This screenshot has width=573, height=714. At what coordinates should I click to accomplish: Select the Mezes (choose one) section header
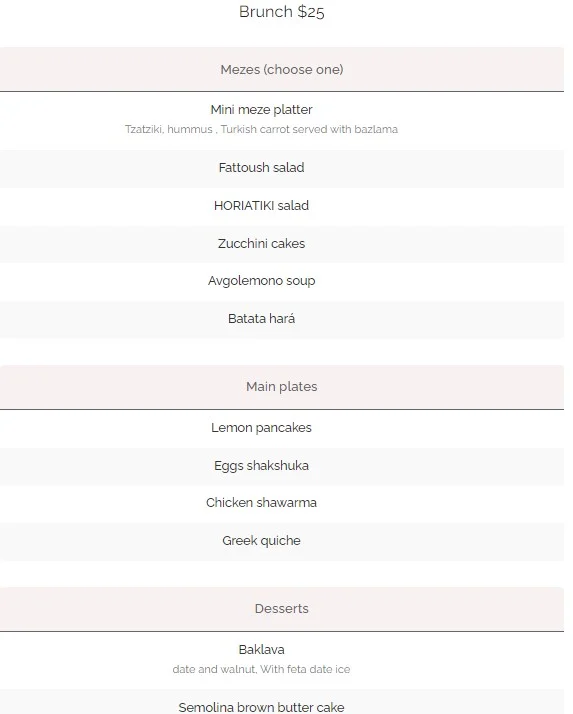(x=282, y=69)
